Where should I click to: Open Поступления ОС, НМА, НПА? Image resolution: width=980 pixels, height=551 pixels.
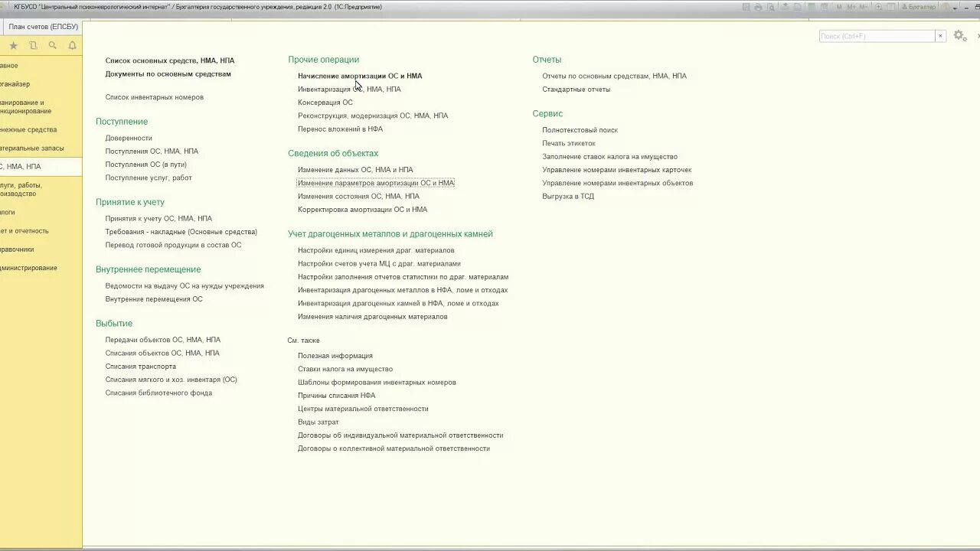tap(152, 152)
